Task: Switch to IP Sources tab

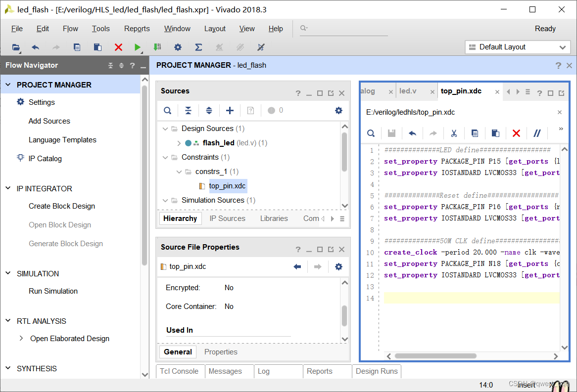Action: 228,218
